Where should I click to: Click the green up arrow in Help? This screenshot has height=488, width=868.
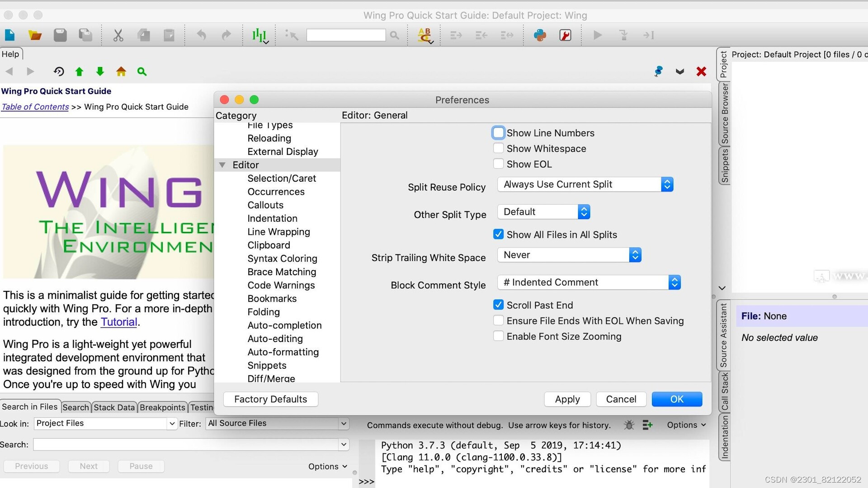tap(79, 71)
